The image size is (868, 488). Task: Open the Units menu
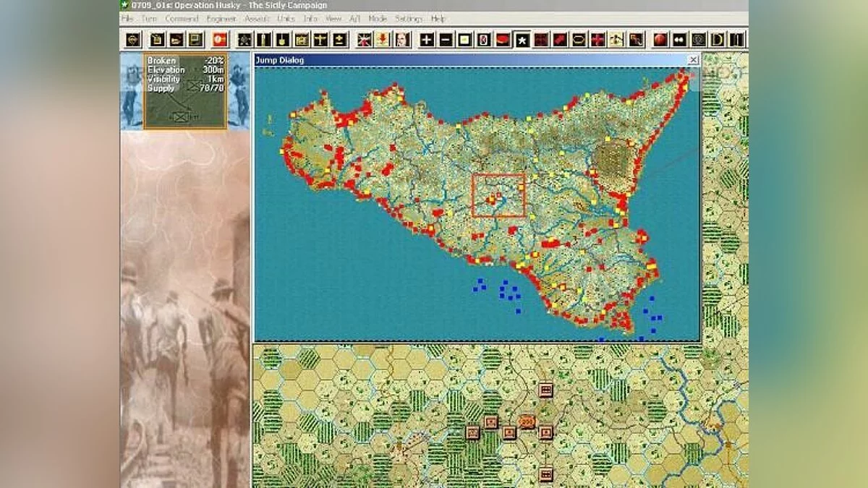(287, 18)
